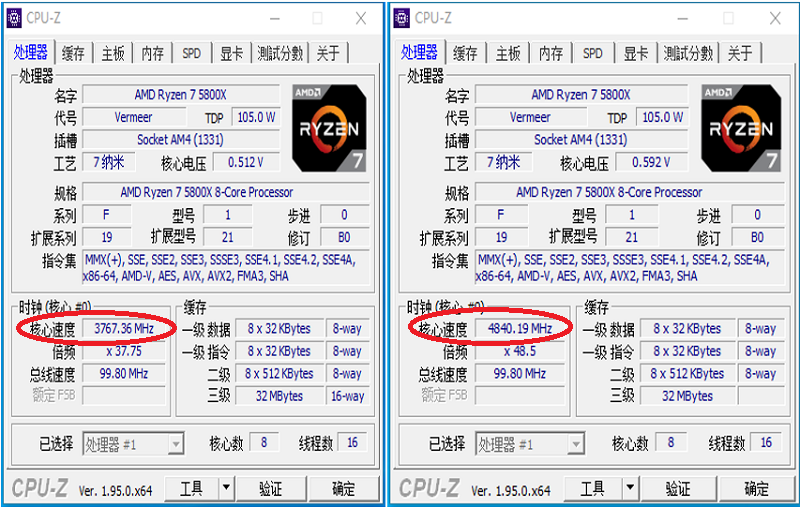The height and width of the screenshot is (508, 800).
Task: Open 显卡 tab in left window
Action: click(x=232, y=53)
